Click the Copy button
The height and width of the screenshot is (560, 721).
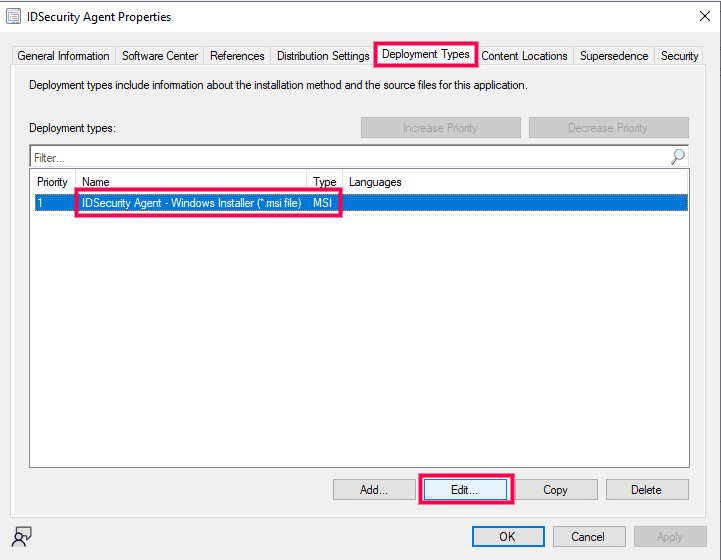pyautogui.click(x=556, y=490)
